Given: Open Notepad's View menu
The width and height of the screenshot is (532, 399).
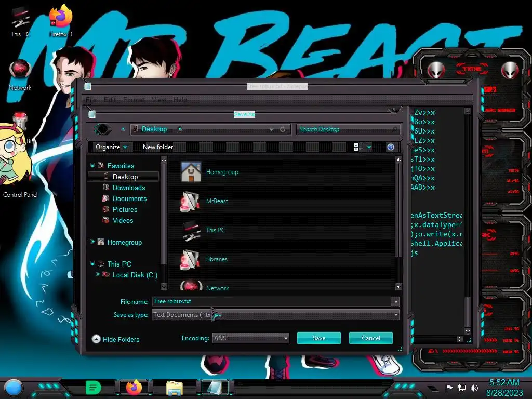Looking at the screenshot, I should coord(159,100).
